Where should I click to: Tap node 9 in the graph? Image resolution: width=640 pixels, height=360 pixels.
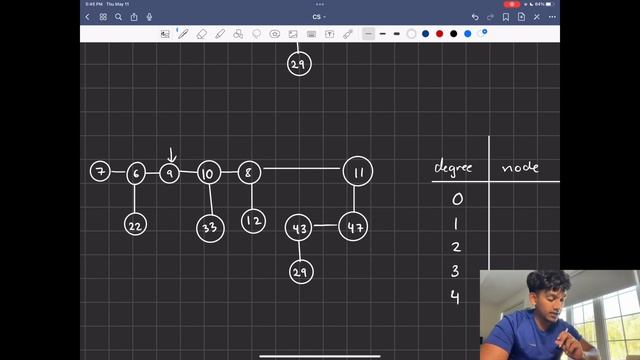point(169,173)
